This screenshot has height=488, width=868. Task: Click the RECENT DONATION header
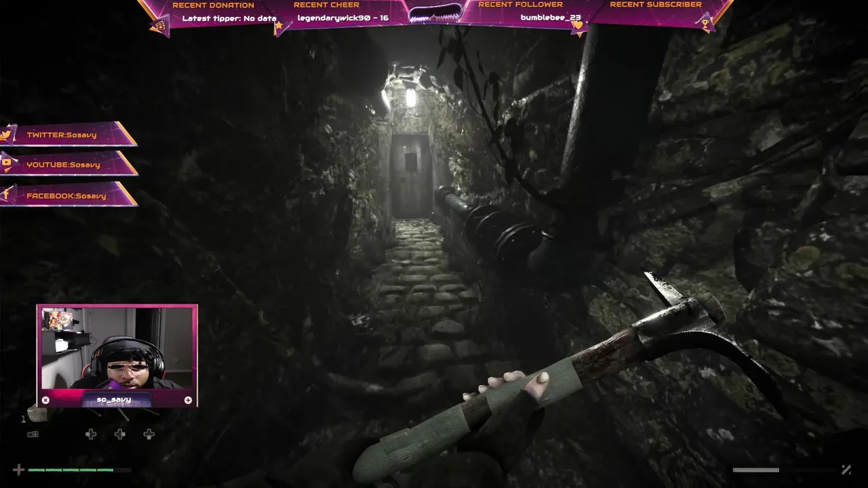[213, 5]
